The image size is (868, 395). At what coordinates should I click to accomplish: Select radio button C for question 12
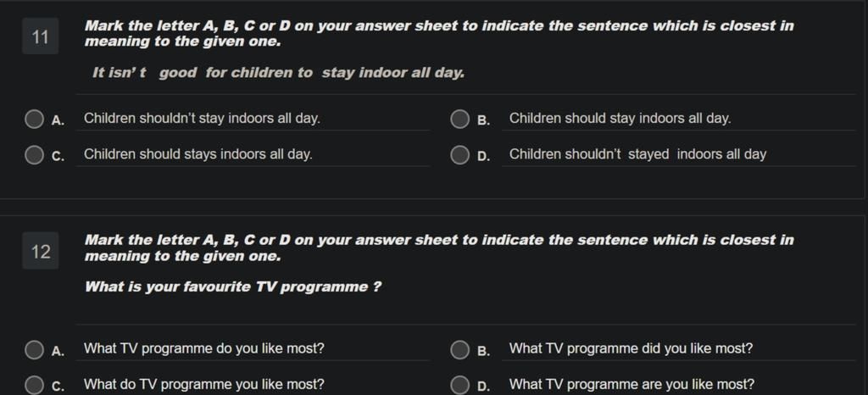click(34, 385)
